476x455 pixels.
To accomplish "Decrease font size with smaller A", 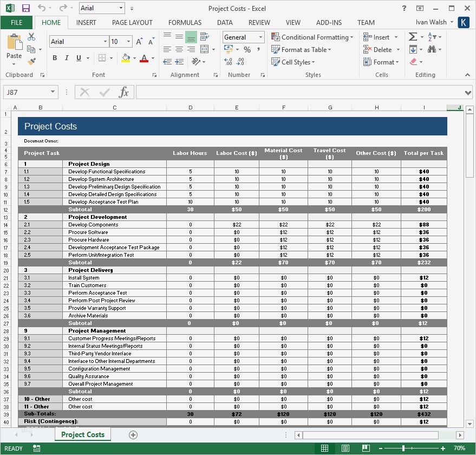I will 151,42.
